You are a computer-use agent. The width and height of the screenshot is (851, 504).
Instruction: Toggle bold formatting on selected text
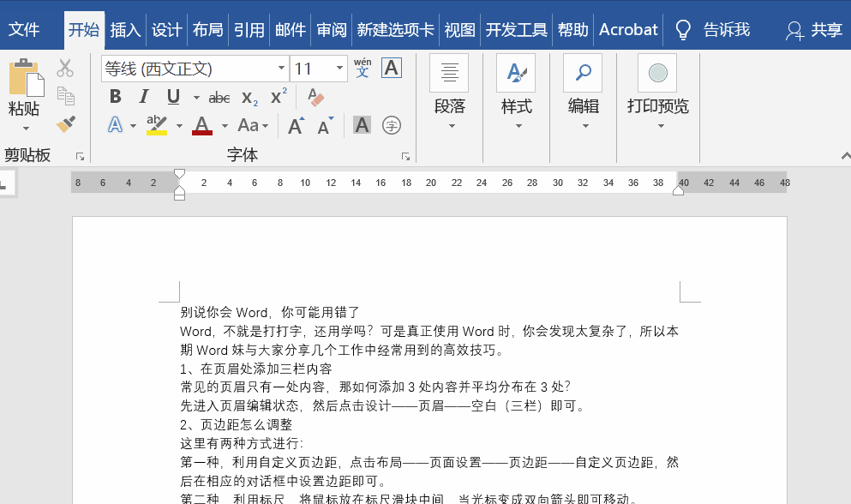click(x=115, y=96)
